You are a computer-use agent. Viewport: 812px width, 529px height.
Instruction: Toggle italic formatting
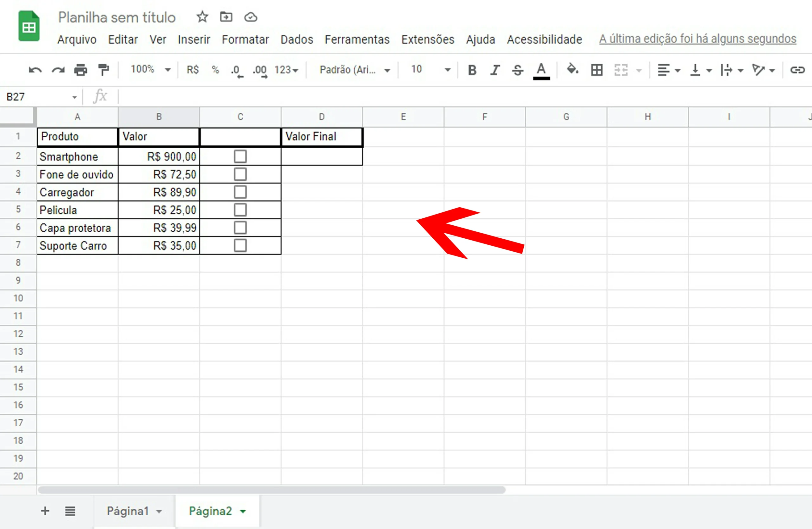point(495,70)
